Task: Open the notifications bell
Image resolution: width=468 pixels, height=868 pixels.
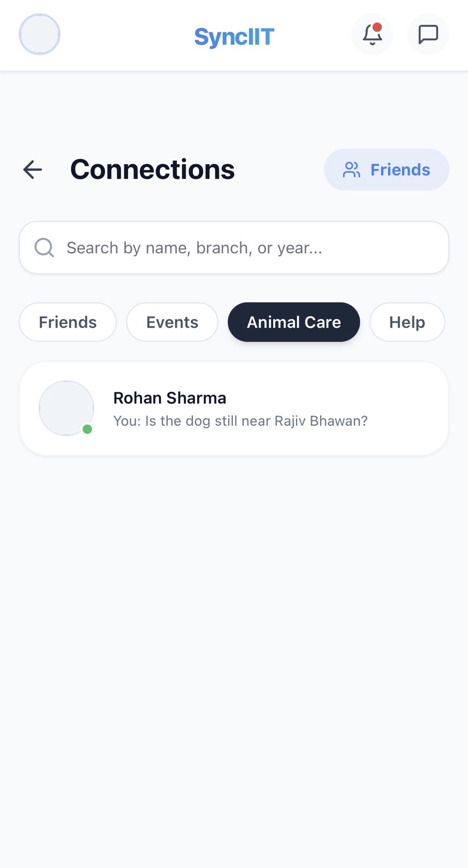Action: (372, 34)
